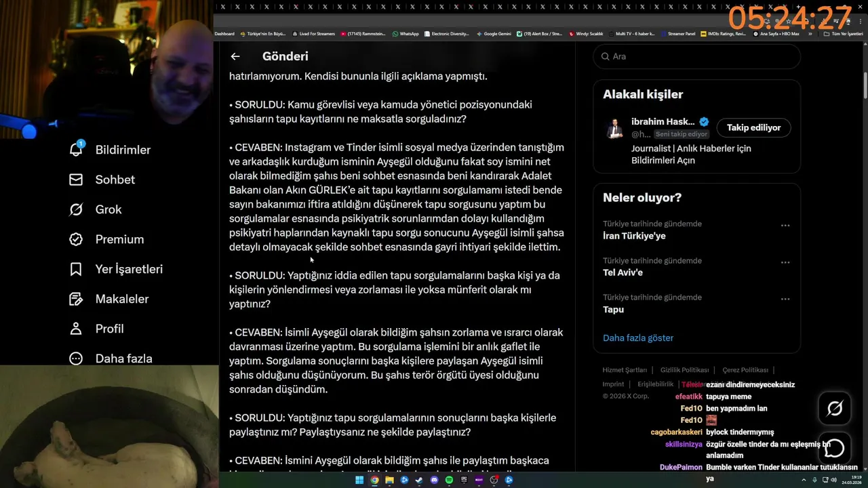The image size is (868, 488).
Task: Open WhatsApp bookmark
Action: 406,33
